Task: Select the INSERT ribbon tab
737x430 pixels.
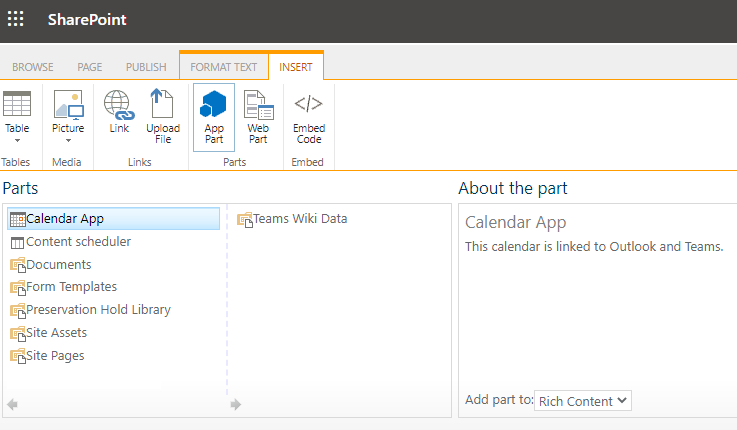Action: (x=296, y=67)
